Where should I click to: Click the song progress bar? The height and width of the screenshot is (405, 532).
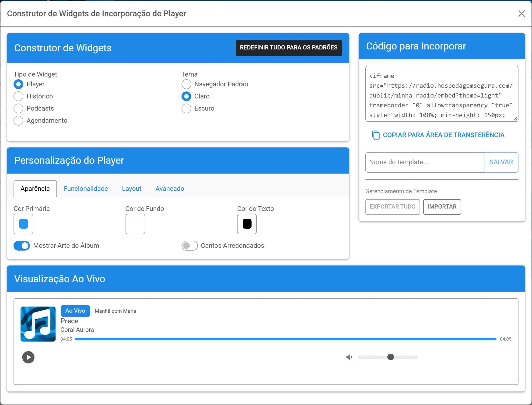point(286,339)
